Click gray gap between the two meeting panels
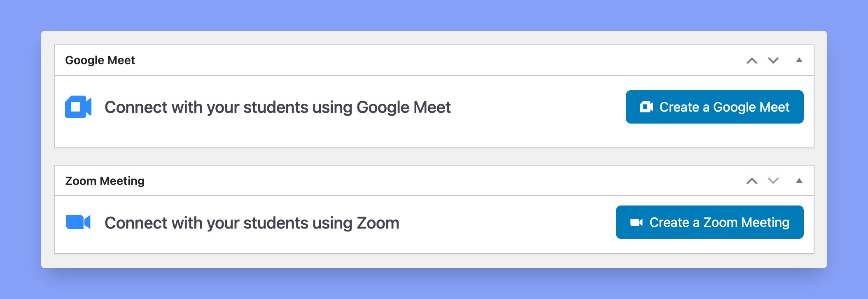The image size is (868, 299). tap(434, 157)
